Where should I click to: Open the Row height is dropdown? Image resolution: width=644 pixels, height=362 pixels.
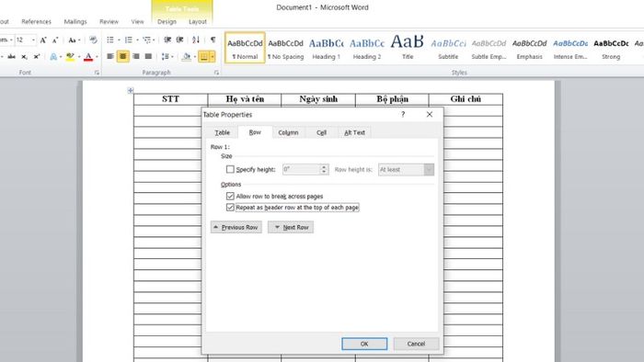(x=429, y=169)
